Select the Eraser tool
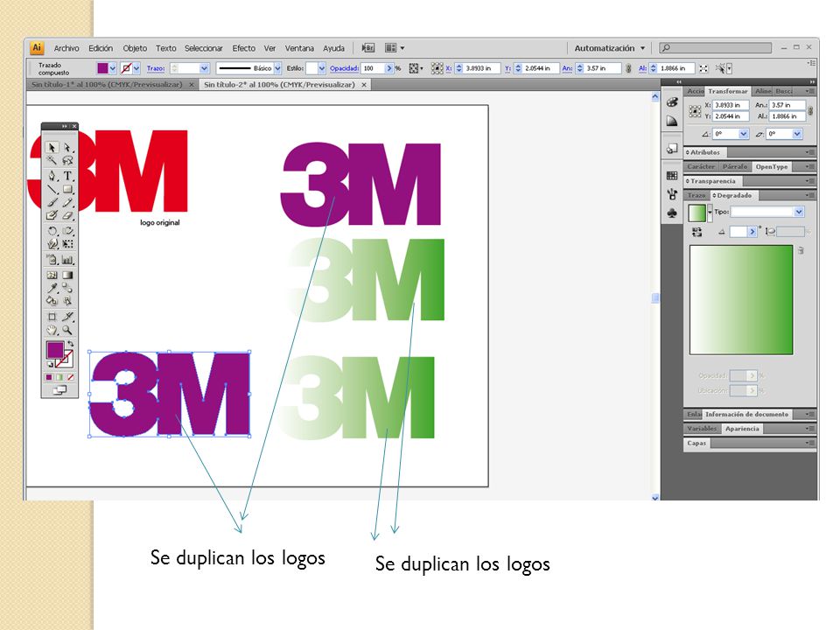 67,215
